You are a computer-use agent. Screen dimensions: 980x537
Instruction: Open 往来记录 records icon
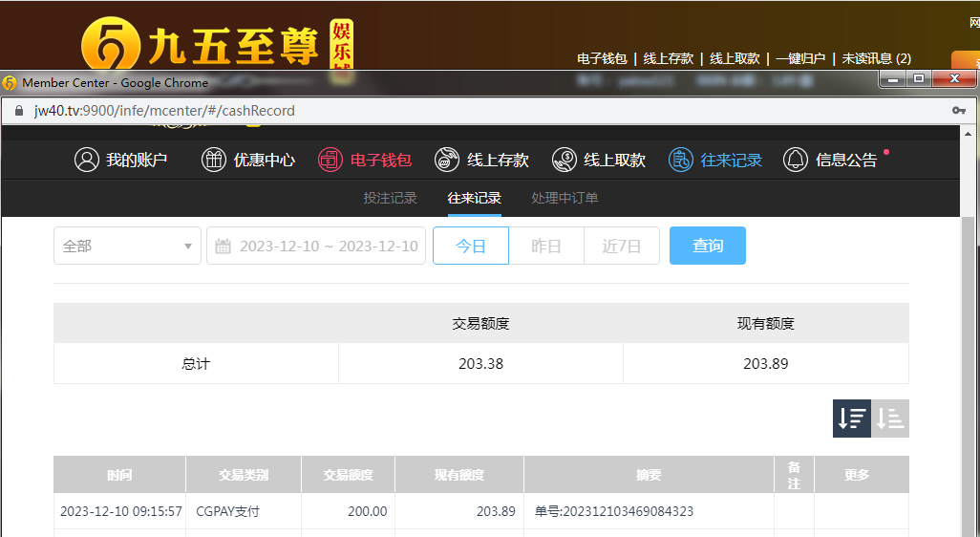681,160
